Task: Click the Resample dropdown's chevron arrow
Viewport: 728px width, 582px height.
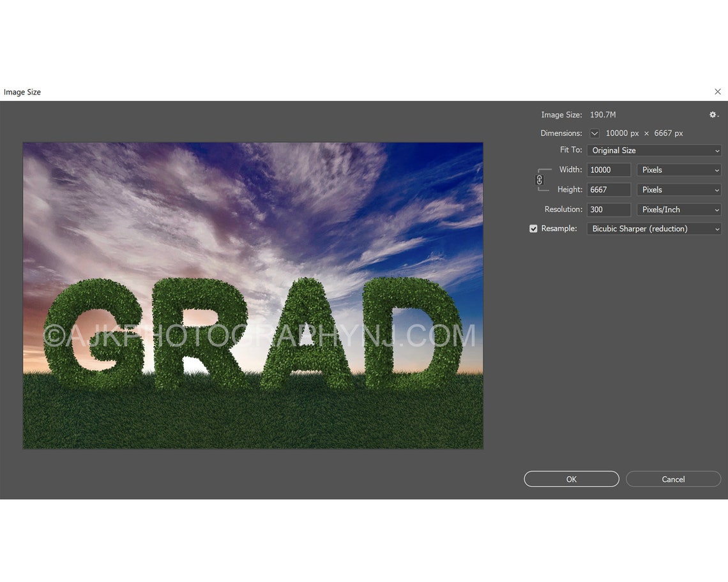Action: coord(716,228)
